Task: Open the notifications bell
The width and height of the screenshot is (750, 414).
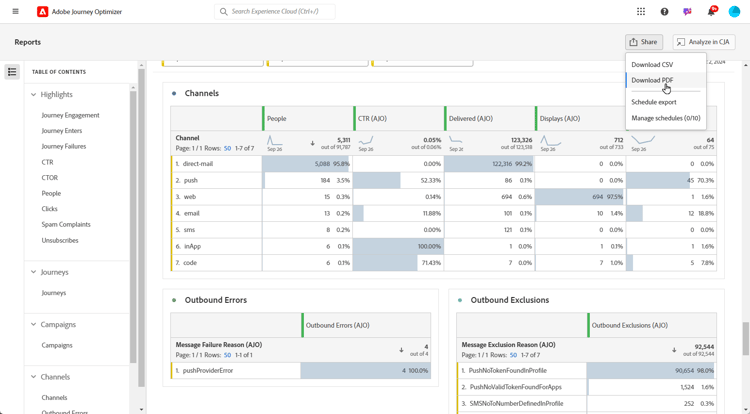Action: 711,12
